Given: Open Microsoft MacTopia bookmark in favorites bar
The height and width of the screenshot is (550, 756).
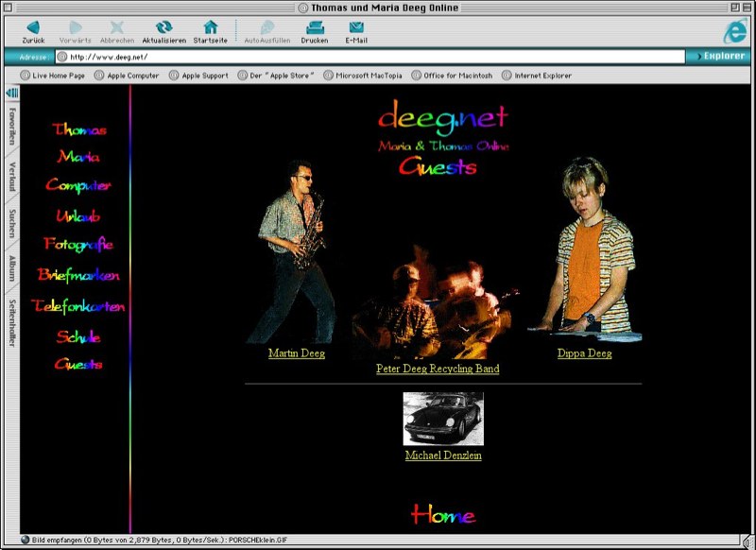Looking at the screenshot, I should (367, 76).
